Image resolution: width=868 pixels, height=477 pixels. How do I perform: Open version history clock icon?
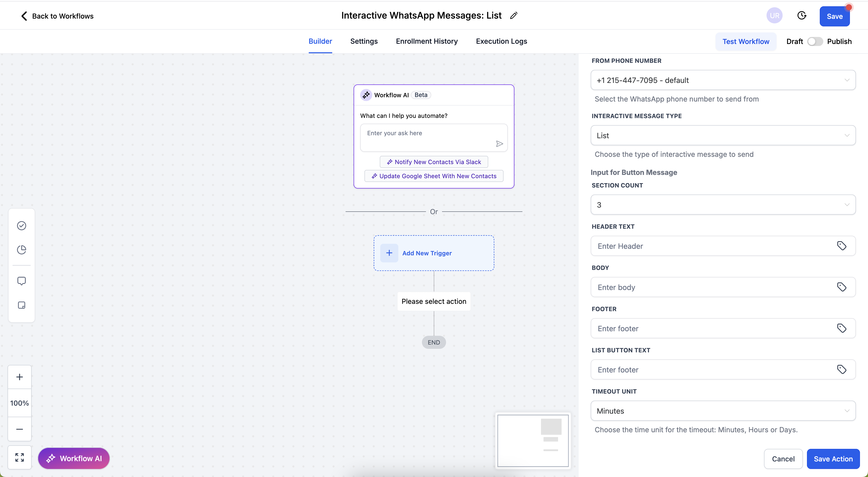click(x=802, y=16)
